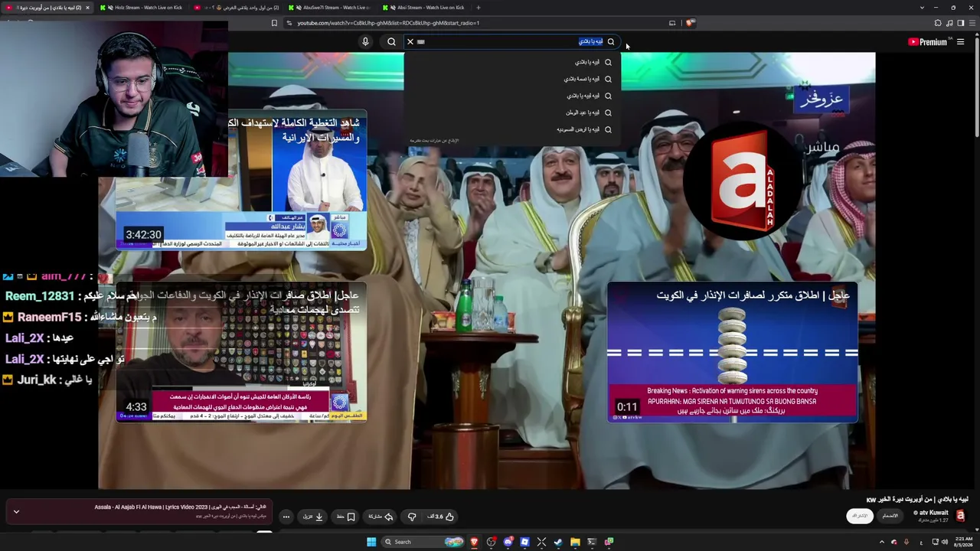The width and height of the screenshot is (980, 551).
Task: Open File Explorer from the taskbar
Action: click(575, 542)
